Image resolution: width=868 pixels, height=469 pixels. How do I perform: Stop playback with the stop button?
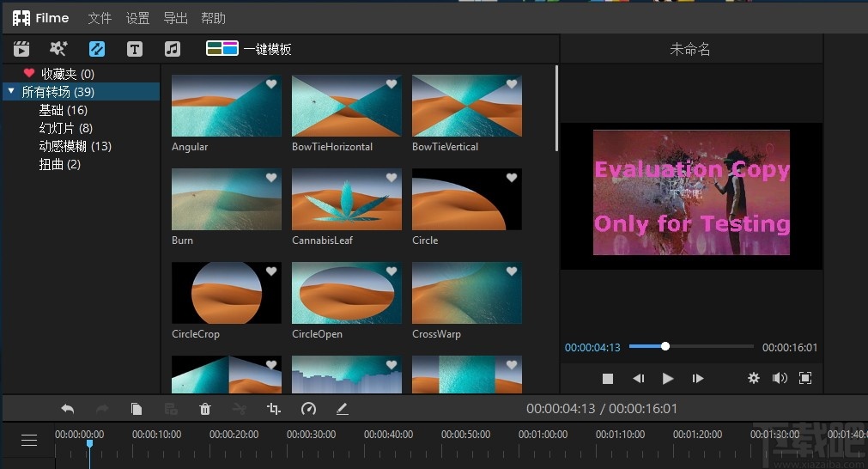pyautogui.click(x=608, y=379)
